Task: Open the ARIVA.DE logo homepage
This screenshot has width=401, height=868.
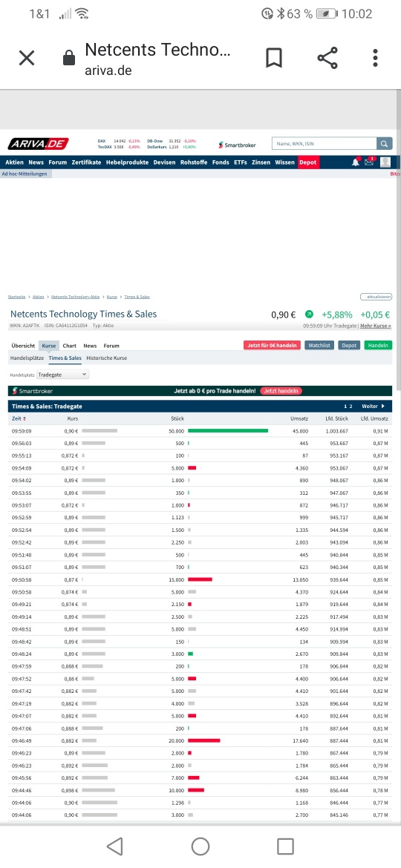Action: coord(38,145)
